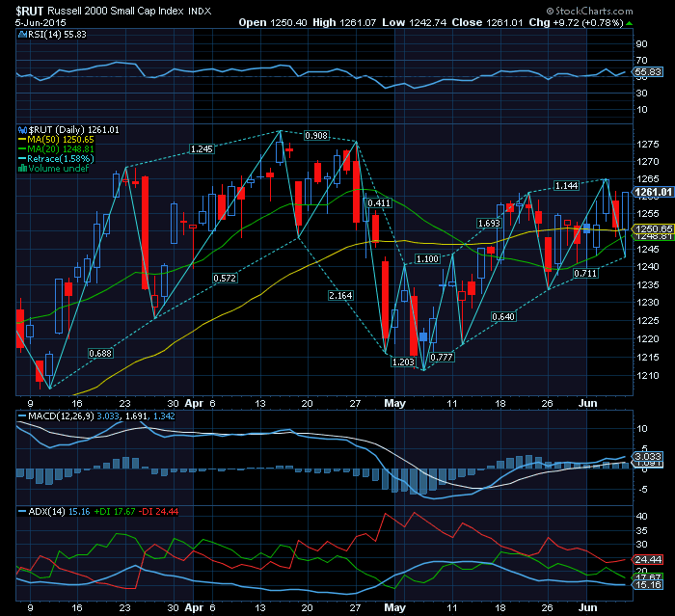Image resolution: width=675 pixels, height=616 pixels.
Task: Click the 1.693 retracement ratio label
Action: point(489,223)
